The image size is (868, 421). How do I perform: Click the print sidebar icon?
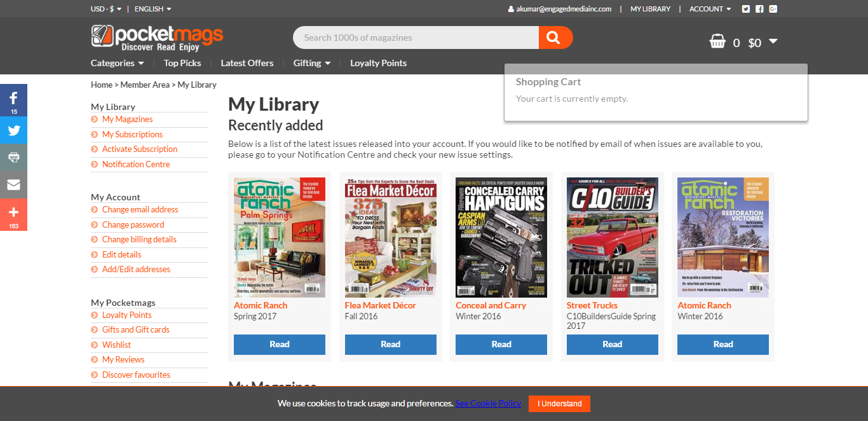coord(13,158)
